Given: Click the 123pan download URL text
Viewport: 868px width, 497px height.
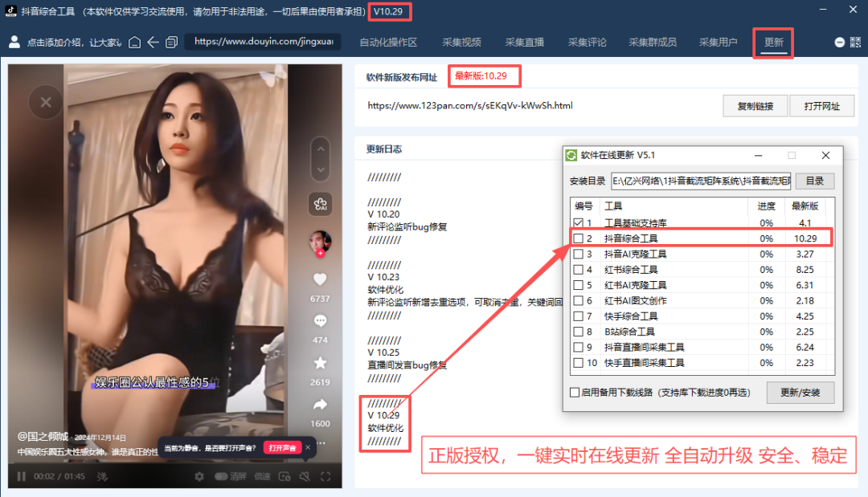Looking at the screenshot, I should (x=470, y=106).
